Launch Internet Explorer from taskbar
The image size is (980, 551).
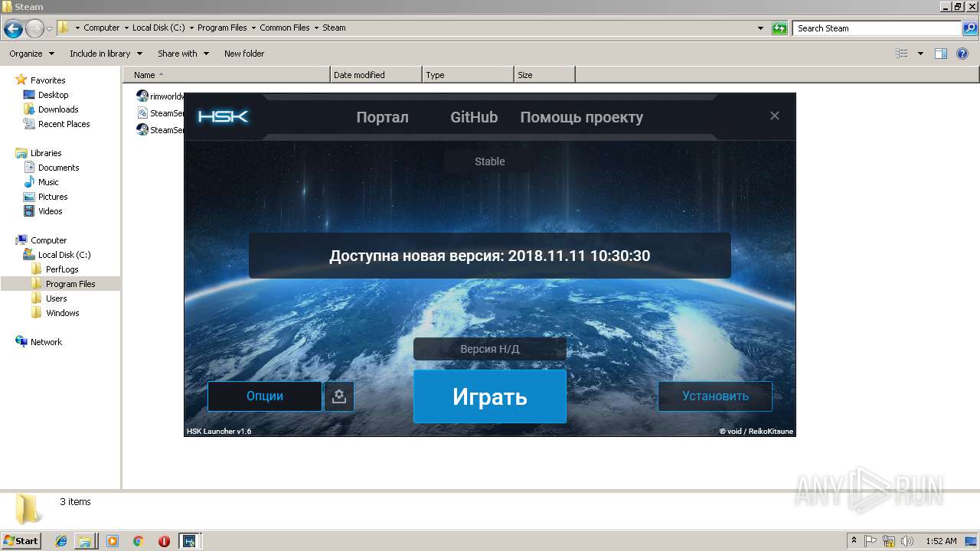(62, 540)
